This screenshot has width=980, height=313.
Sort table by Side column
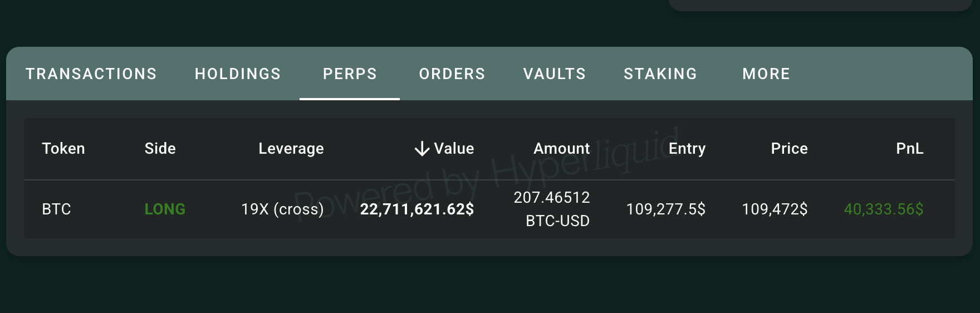coord(160,149)
